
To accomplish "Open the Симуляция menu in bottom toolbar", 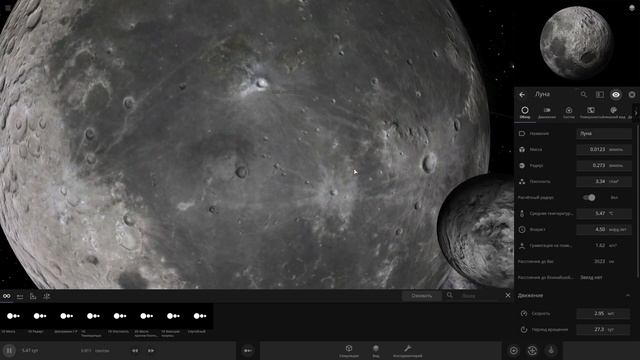I will [349, 351].
